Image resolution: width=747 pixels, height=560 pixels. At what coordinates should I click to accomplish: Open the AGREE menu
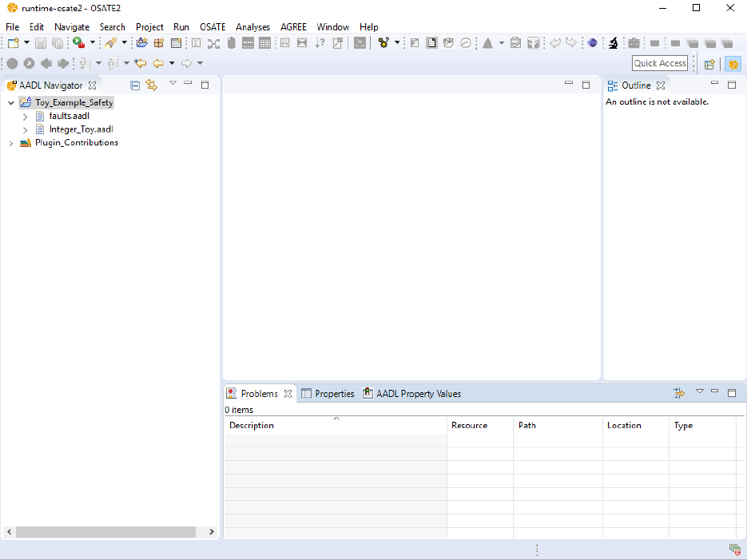[x=293, y=27]
